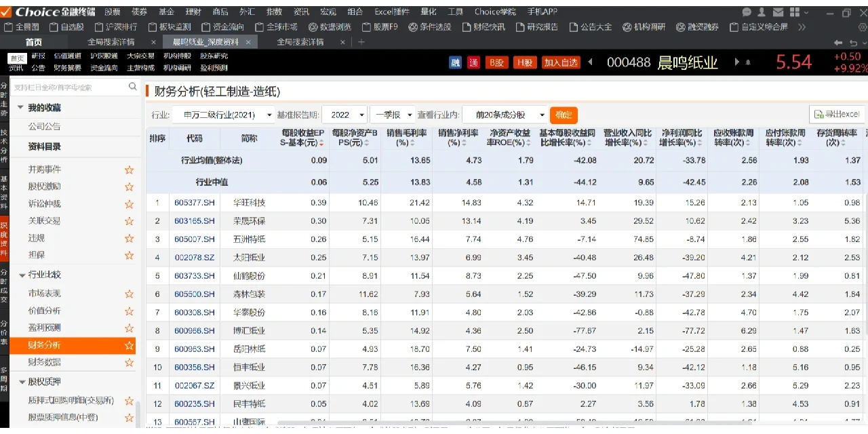Click the search magnifier in sidebar search box
The image size is (868, 434).
(x=132, y=87)
